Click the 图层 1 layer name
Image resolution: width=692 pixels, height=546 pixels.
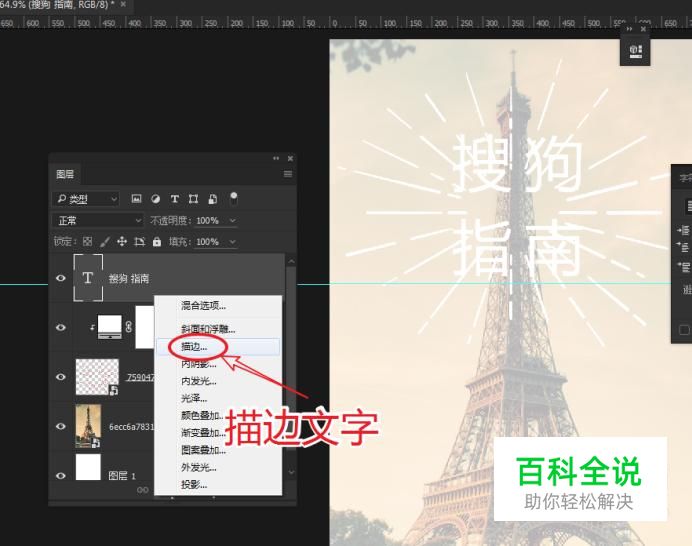pyautogui.click(x=122, y=476)
